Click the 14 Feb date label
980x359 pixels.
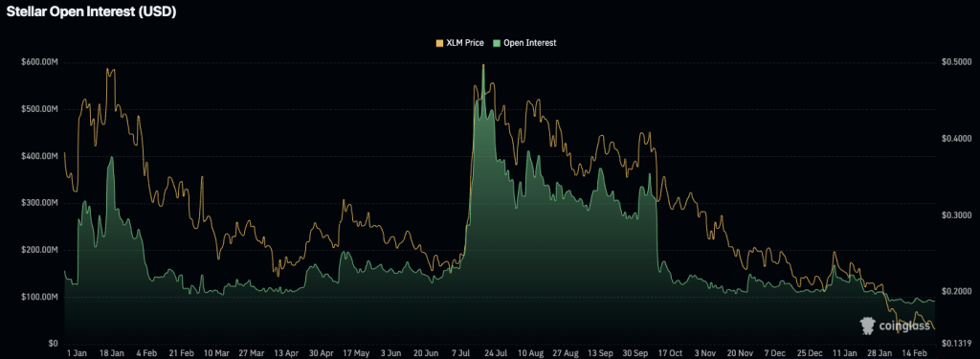tap(914, 353)
